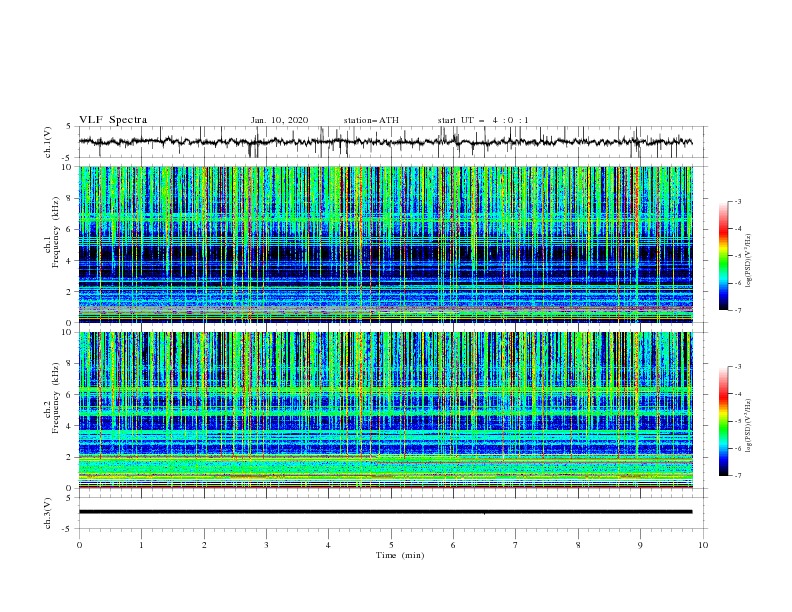Click the ch.2 Frequency (kHz) axis label
This screenshot has height=612, width=792.
[52, 398]
